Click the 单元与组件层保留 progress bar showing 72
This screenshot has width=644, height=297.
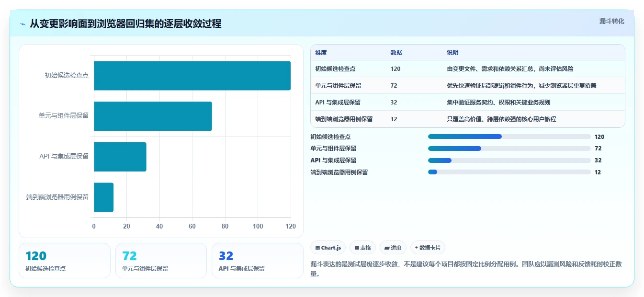coord(509,148)
